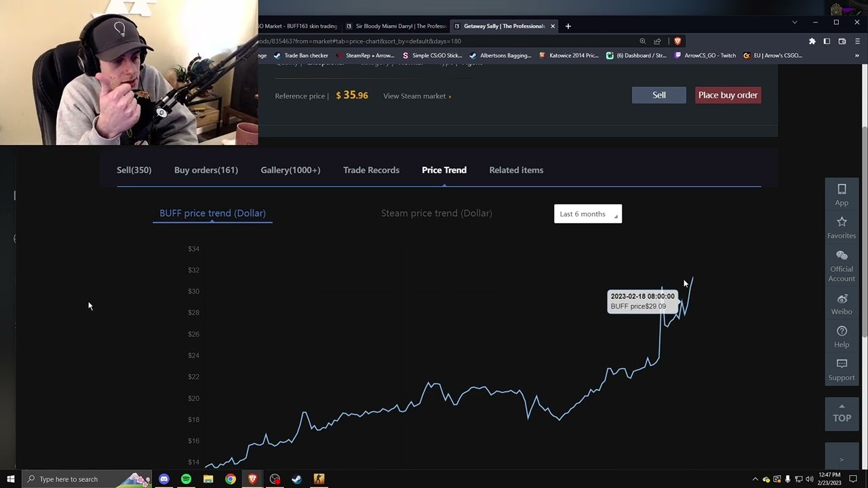Click the page vertical scrollbar

click(x=864, y=230)
